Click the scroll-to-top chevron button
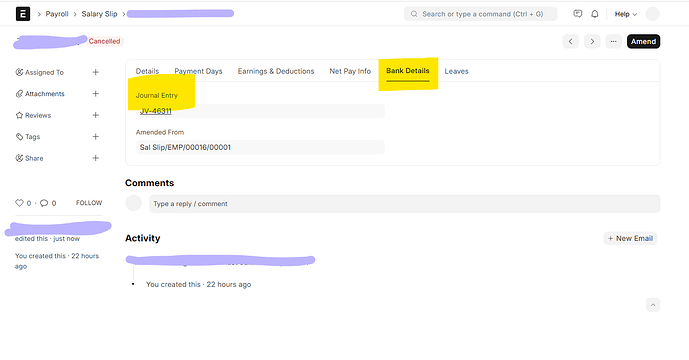The image size is (689, 360). (x=653, y=305)
